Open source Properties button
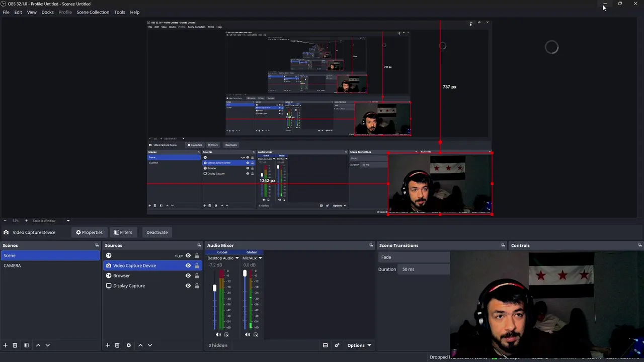 (89, 232)
